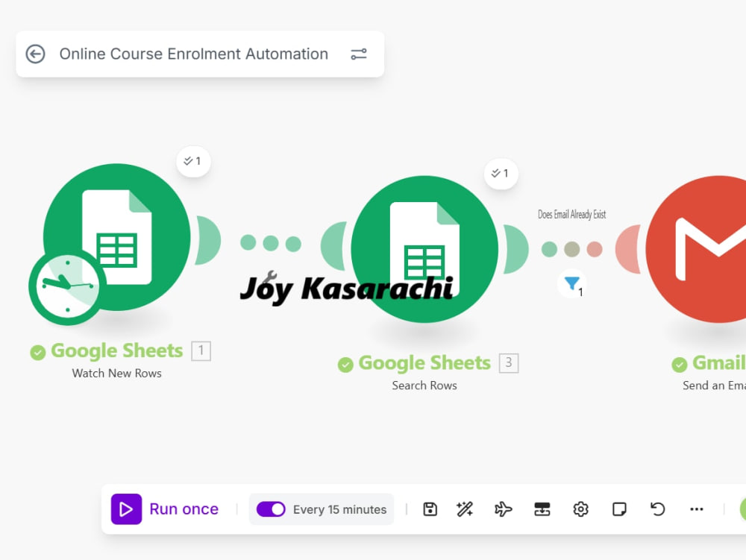The height and width of the screenshot is (560, 746).
Task: Open the Google Sheets Search Rows module
Action: (x=424, y=249)
